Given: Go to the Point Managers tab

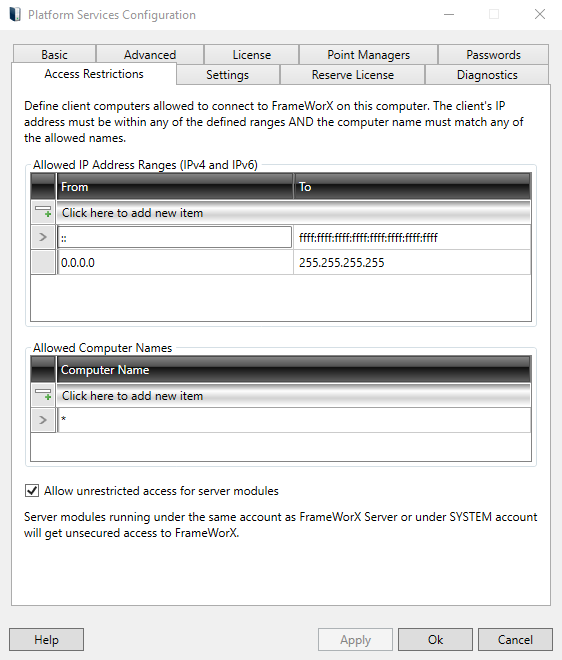Looking at the screenshot, I should 368,54.
